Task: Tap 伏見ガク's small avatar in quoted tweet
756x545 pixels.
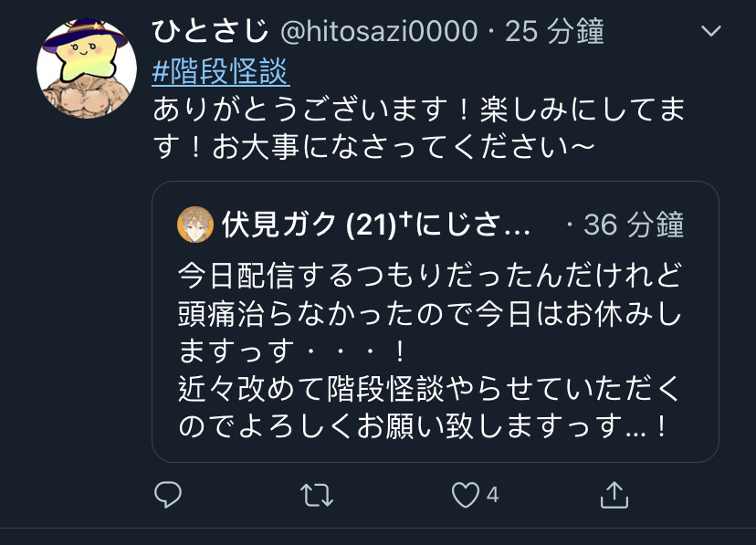Action: [x=195, y=225]
